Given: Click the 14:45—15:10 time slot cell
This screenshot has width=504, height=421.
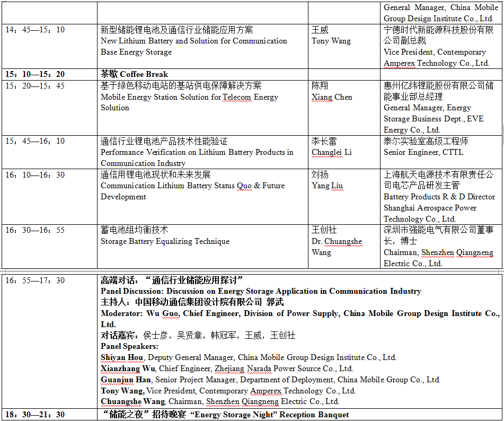Looking at the screenshot, I should pos(35,30).
